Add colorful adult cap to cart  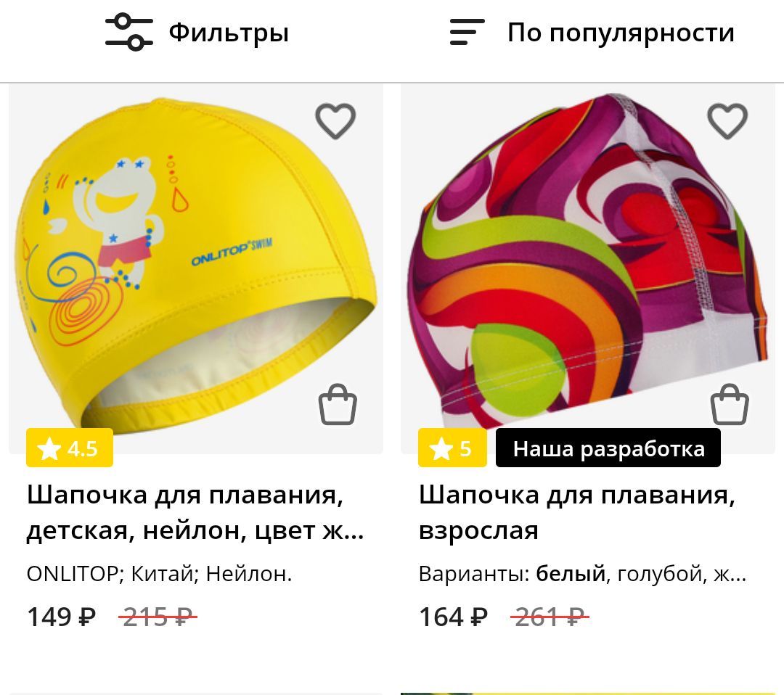coord(730,404)
